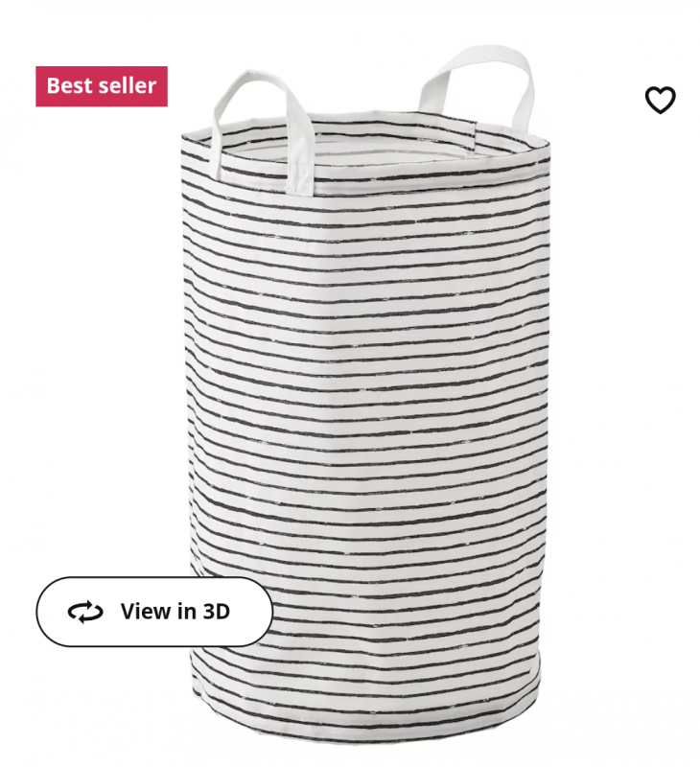The image size is (700, 767).
Task: Click the left white handle of the bag
Action: [x=264, y=128]
